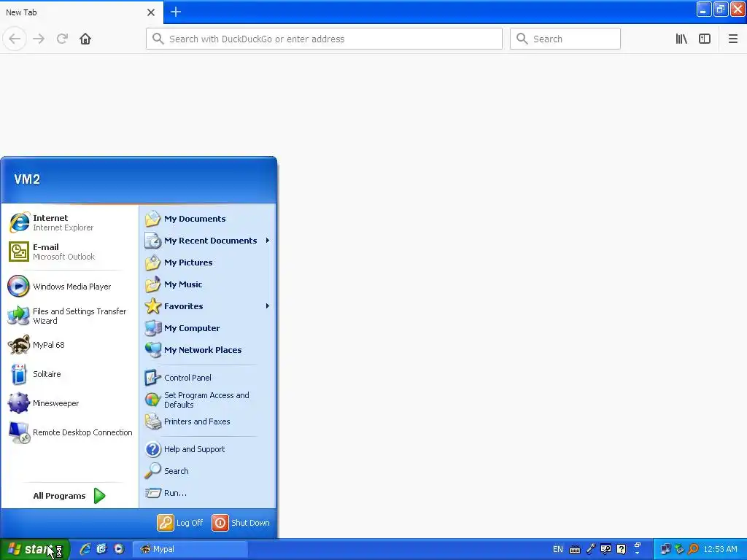Reload the current page

click(x=62, y=39)
